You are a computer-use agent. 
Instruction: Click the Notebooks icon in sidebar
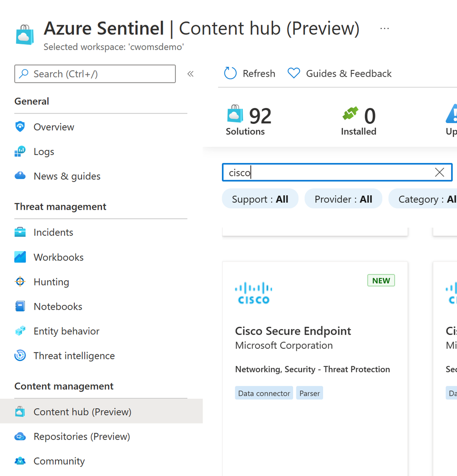[x=20, y=306]
